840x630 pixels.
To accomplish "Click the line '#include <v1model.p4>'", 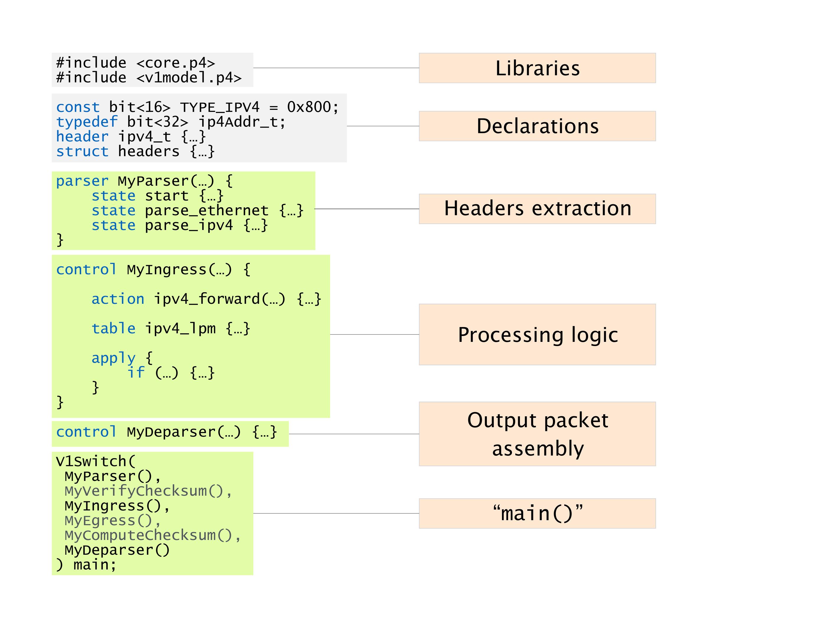I will click(149, 77).
